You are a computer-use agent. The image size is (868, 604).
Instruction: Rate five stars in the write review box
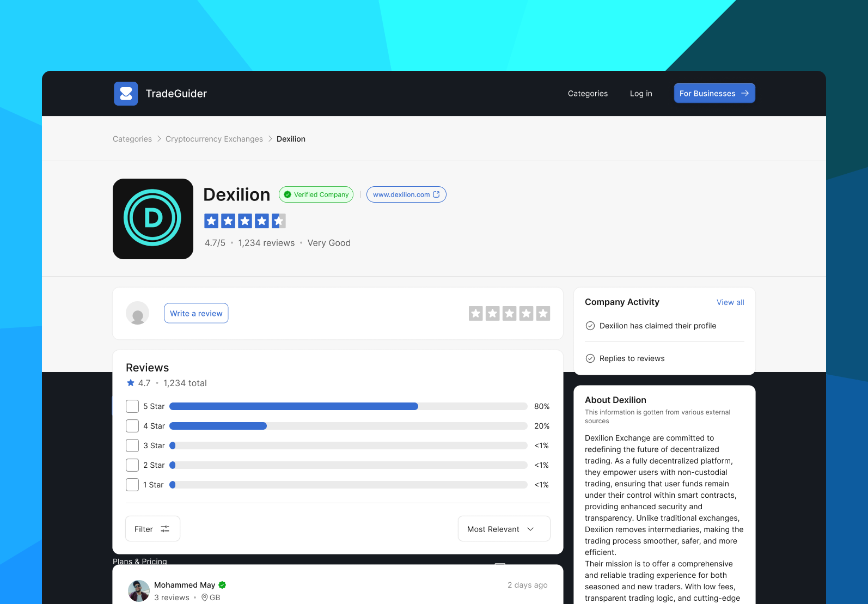click(x=543, y=313)
